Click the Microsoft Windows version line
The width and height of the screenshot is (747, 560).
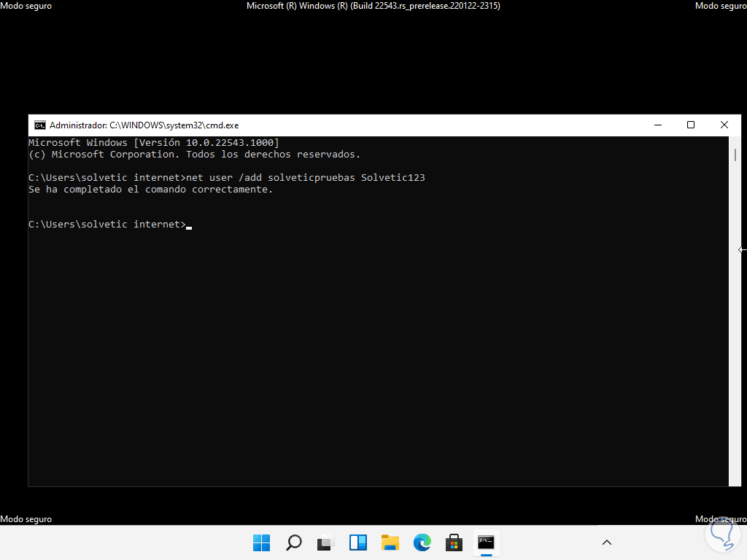point(153,142)
